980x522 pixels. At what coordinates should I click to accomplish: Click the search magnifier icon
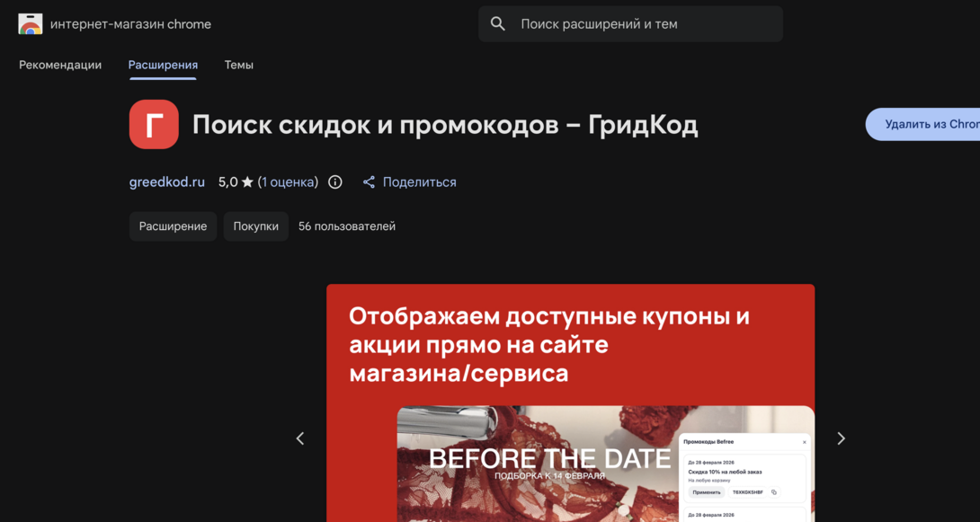497,24
